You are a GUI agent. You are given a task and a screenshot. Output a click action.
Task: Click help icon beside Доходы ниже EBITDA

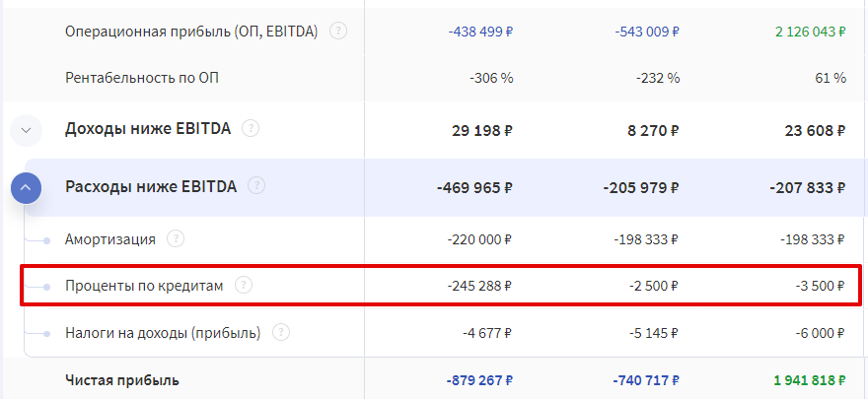(251, 128)
